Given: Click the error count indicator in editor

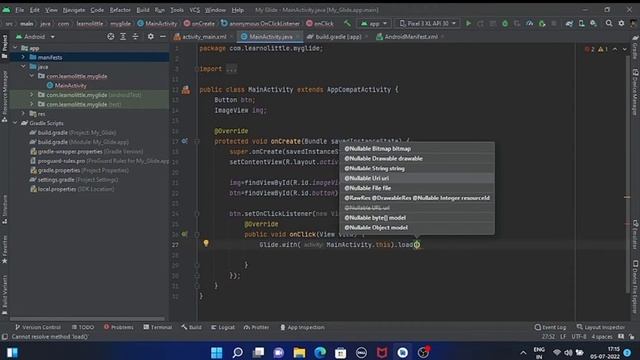Looking at the screenshot, I should (590, 49).
